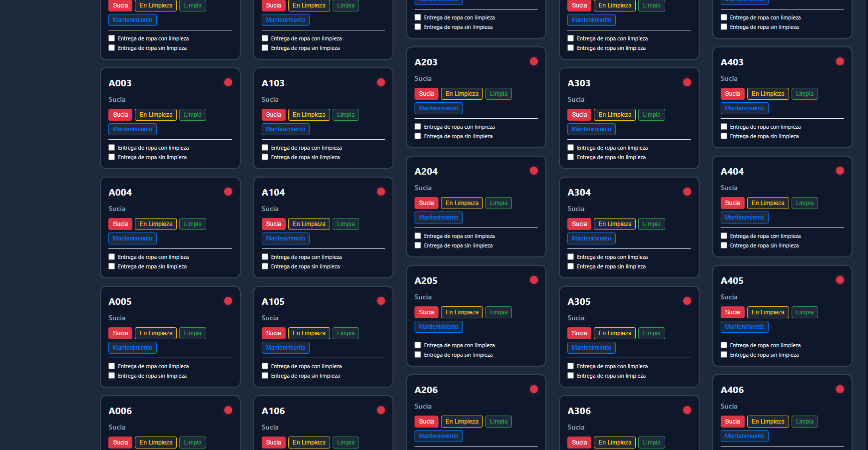Tick 'Entrega de ropa sin limpieza' in A105
Screen dimensions: 868x450
pyautogui.click(x=265, y=376)
